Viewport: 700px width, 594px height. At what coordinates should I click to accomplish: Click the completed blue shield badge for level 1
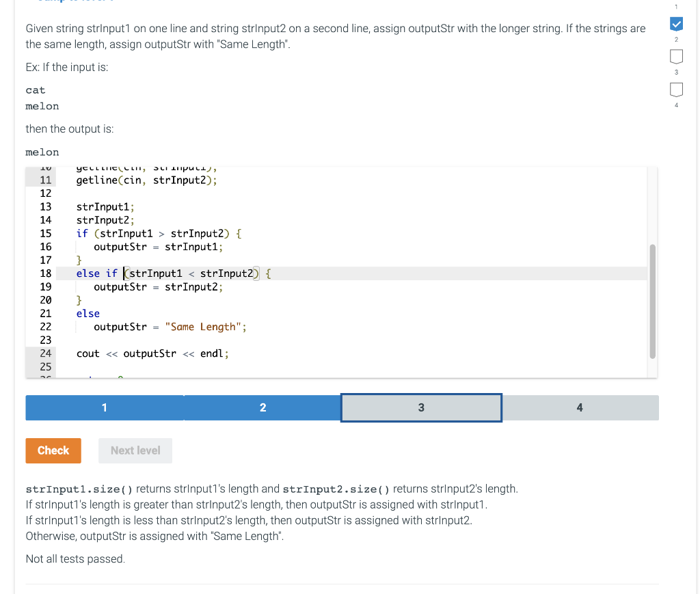pos(676,24)
